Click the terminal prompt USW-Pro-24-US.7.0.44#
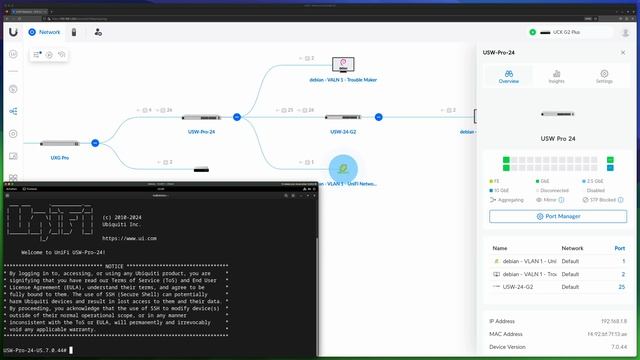Screen dimensions: 640x360 click(35, 350)
